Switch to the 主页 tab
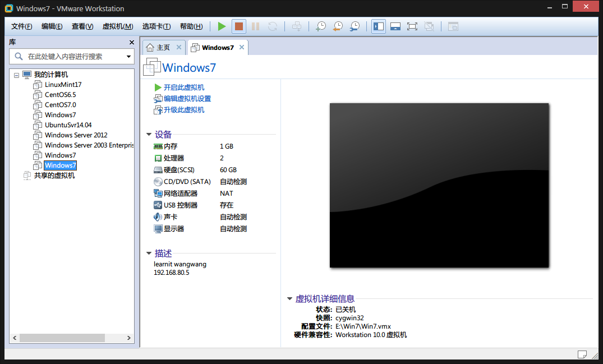Screen dimensions: 603x364 pyautogui.click(x=163, y=47)
